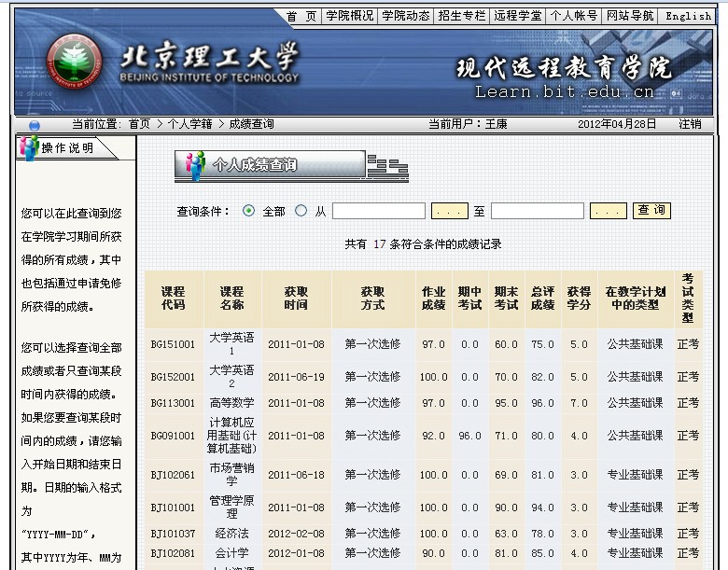
Task: Switch to the English site tab
Action: coord(688,16)
